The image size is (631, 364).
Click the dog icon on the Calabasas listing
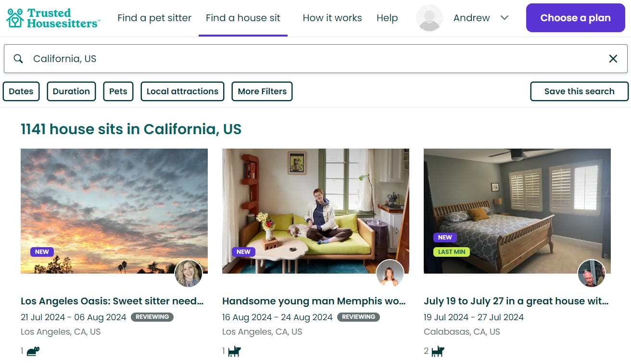(x=435, y=351)
